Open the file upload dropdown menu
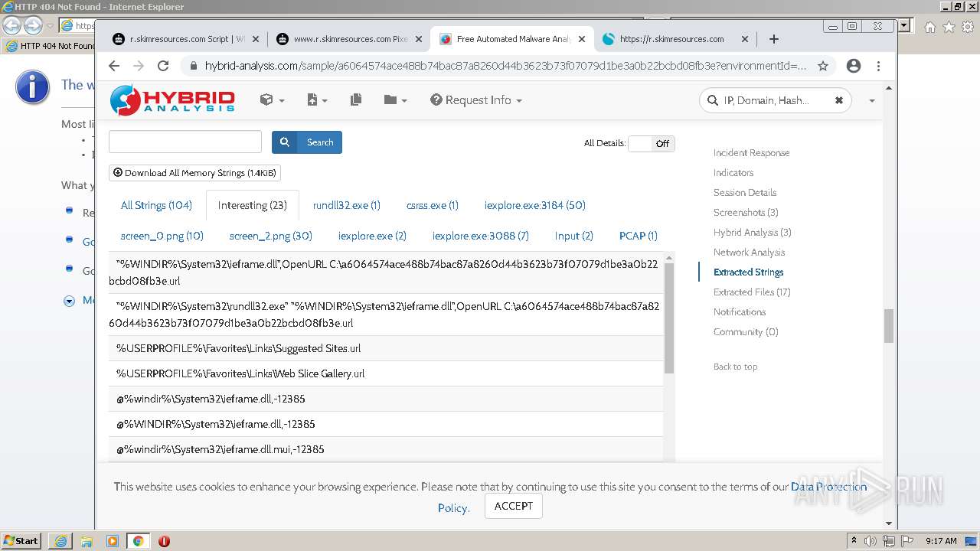This screenshot has width=980, height=551. point(317,100)
